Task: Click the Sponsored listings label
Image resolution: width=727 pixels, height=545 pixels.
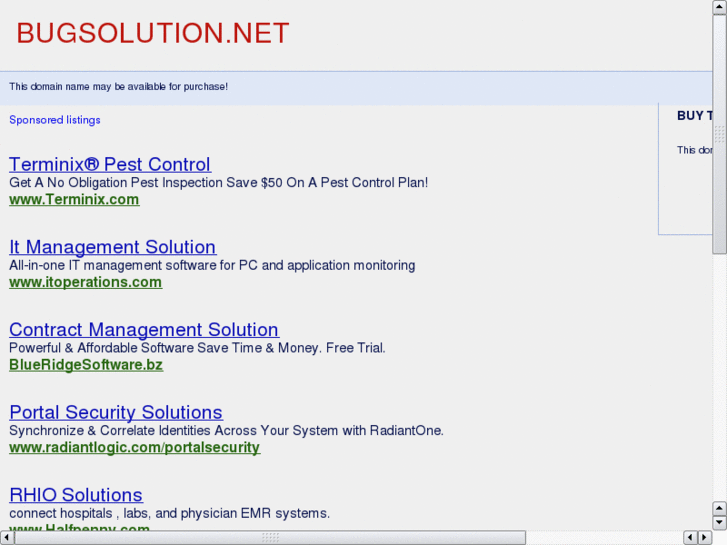Action: click(x=55, y=120)
